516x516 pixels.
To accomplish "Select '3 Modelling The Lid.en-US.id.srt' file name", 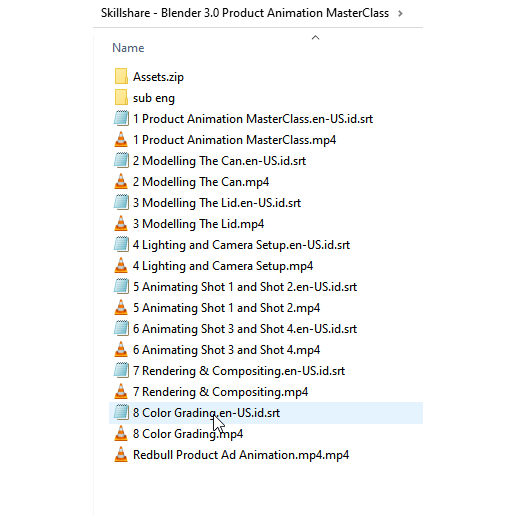I will pos(217,203).
